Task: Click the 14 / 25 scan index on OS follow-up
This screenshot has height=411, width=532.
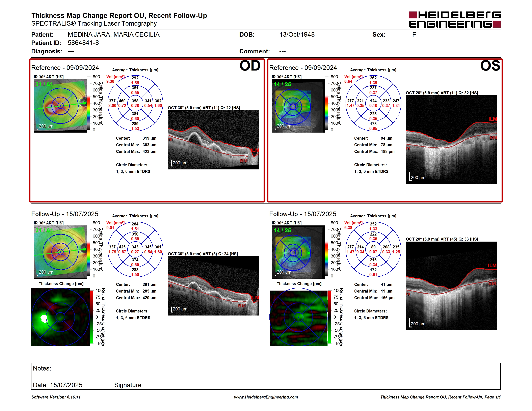Action: (282, 230)
